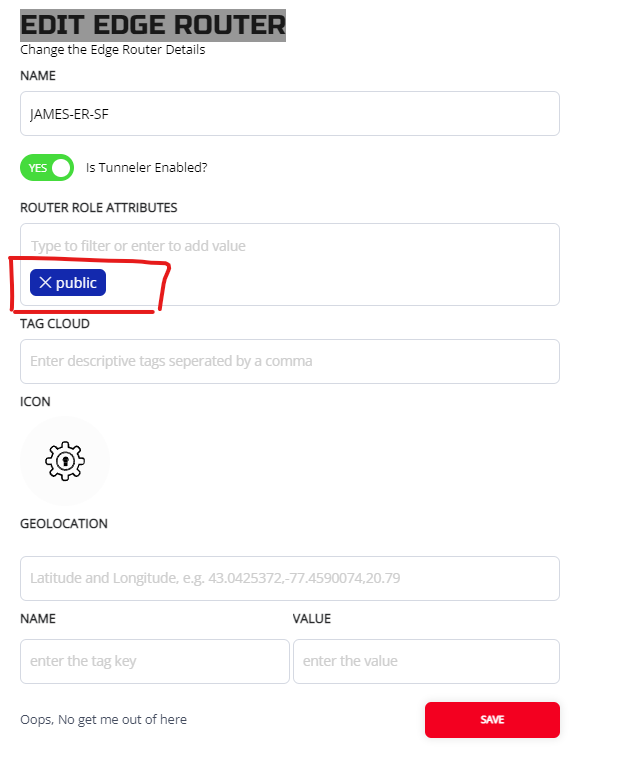Viewport: 622px width, 757px height.
Task: Focus the edge router Name field
Action: pos(289,113)
